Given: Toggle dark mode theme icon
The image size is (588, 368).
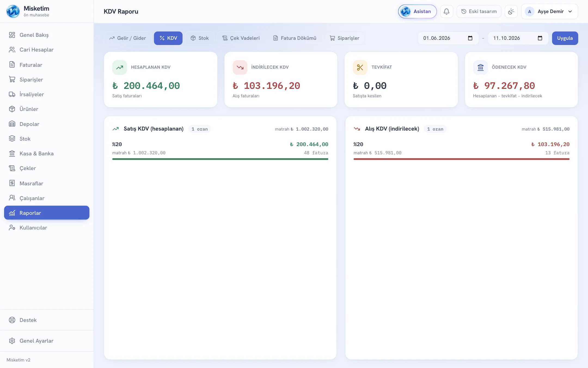Looking at the screenshot, I should pyautogui.click(x=511, y=11).
